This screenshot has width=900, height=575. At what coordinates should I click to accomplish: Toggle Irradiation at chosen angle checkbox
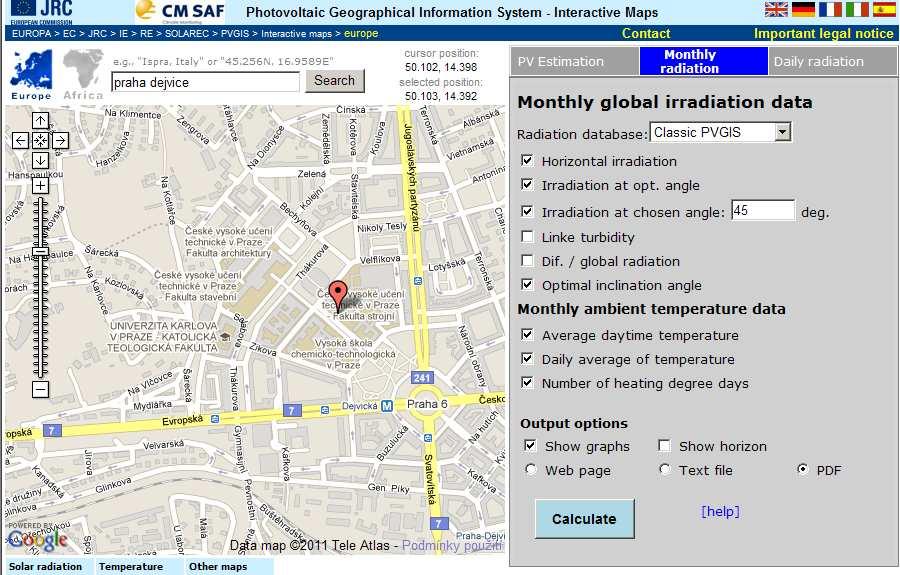point(527,211)
